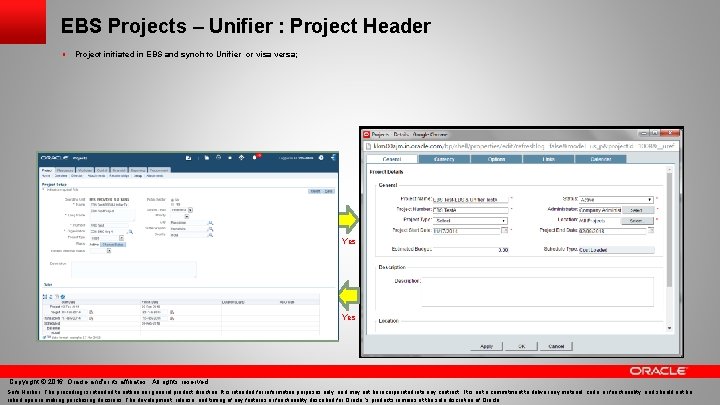This screenshot has height=405, width=720.
Task: Expand the Project Type dropdown in Unifier
Action: pos(470,221)
